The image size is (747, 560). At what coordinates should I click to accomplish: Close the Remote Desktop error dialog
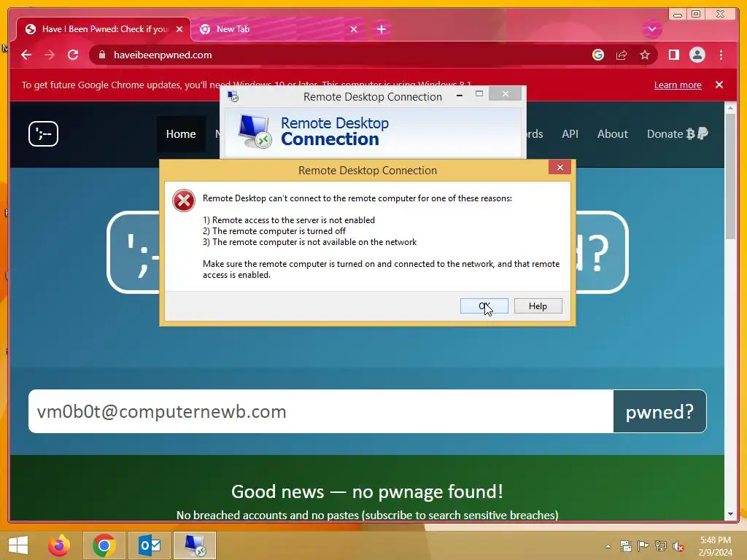coord(560,168)
